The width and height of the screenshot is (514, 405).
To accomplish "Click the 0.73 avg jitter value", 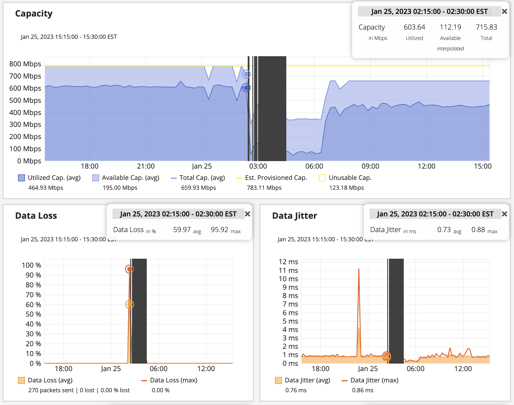I will click(444, 230).
